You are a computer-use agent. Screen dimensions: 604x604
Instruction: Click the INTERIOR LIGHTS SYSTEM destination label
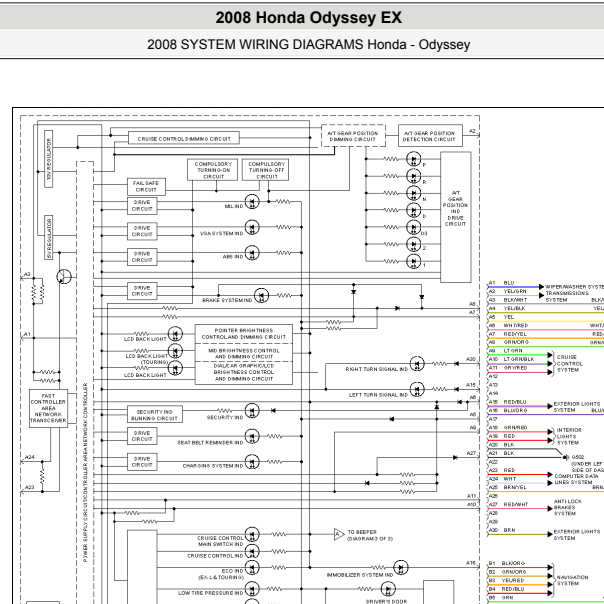point(569,436)
